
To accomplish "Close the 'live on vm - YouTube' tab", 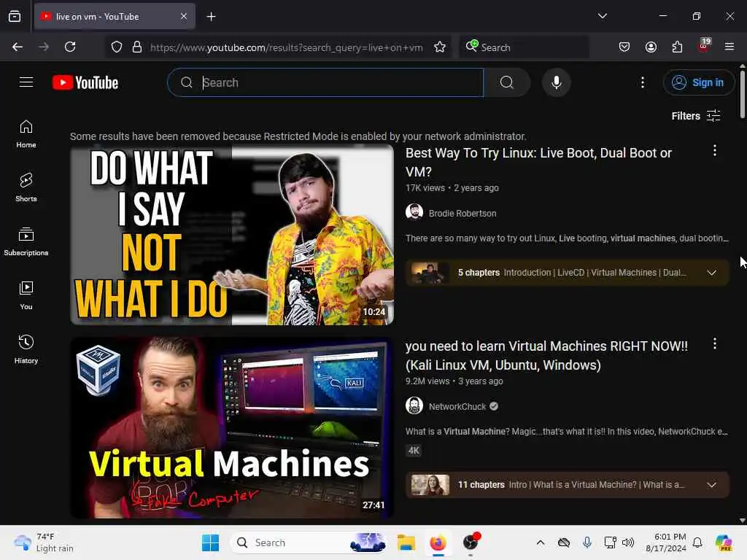I will coord(184,16).
